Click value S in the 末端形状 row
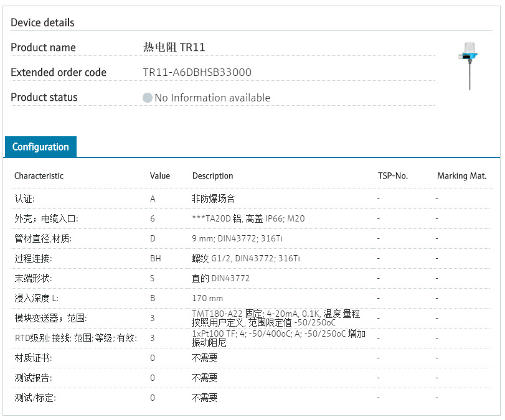The height and width of the screenshot is (420, 505). click(x=153, y=278)
